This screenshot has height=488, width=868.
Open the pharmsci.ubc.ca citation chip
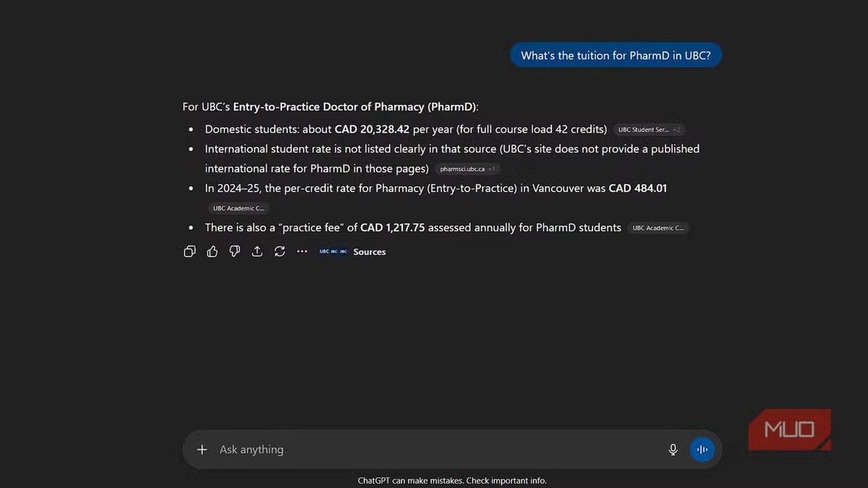click(x=467, y=169)
